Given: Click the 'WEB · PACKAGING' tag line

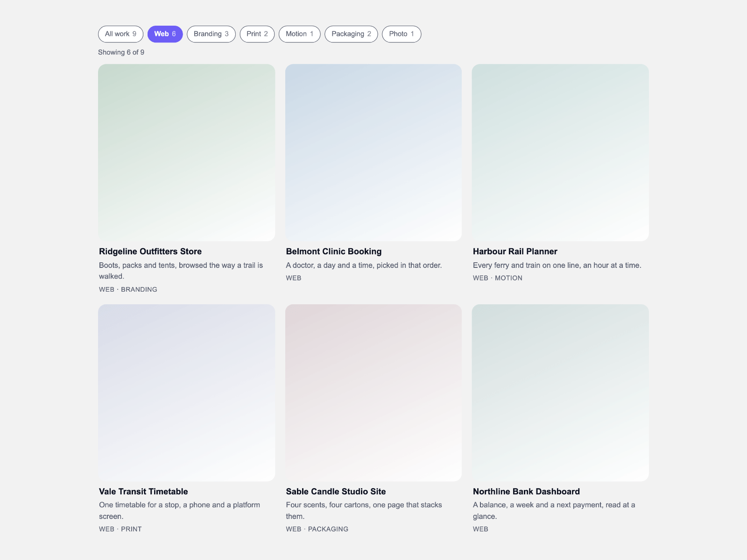Looking at the screenshot, I should pyautogui.click(x=317, y=529).
